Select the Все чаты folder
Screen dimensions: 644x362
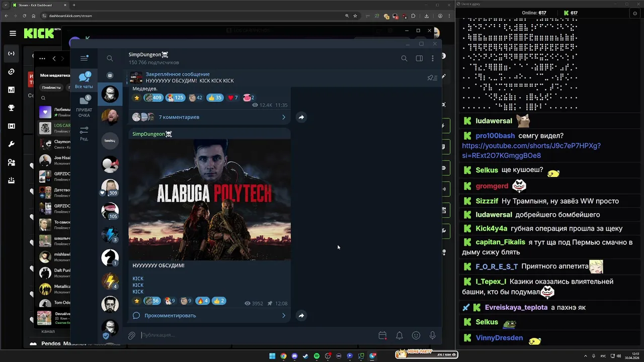coord(84,80)
